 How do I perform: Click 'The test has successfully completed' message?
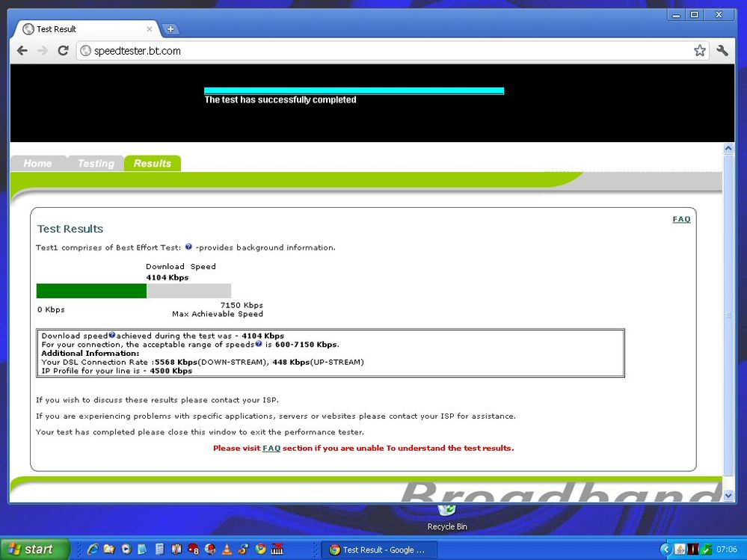coord(280,100)
